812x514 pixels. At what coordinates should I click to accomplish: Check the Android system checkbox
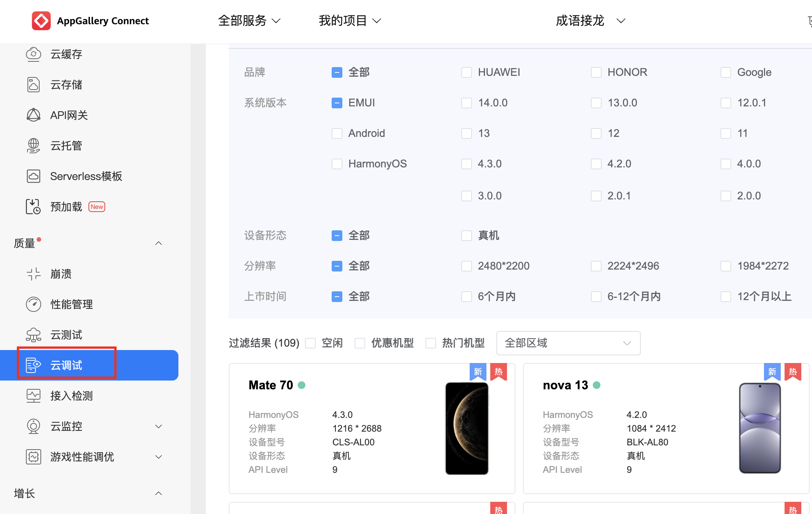click(x=337, y=133)
